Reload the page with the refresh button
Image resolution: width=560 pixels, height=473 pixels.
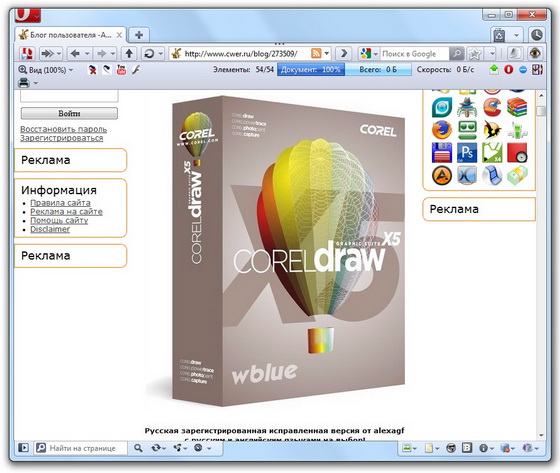pyautogui.click(x=149, y=54)
